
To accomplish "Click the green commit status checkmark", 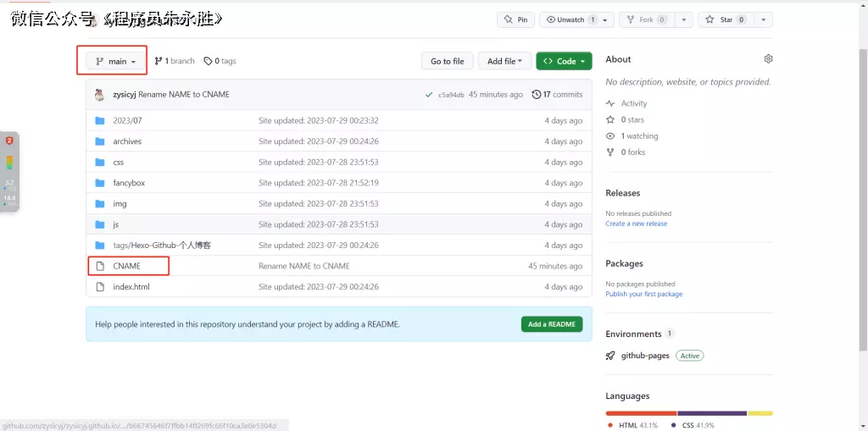I will [x=429, y=95].
